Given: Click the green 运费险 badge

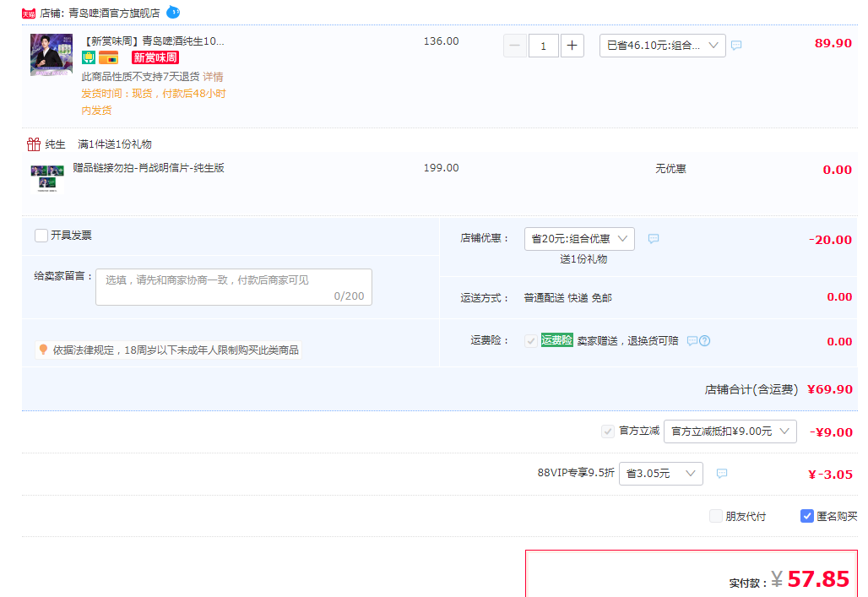Looking at the screenshot, I should pos(557,340).
